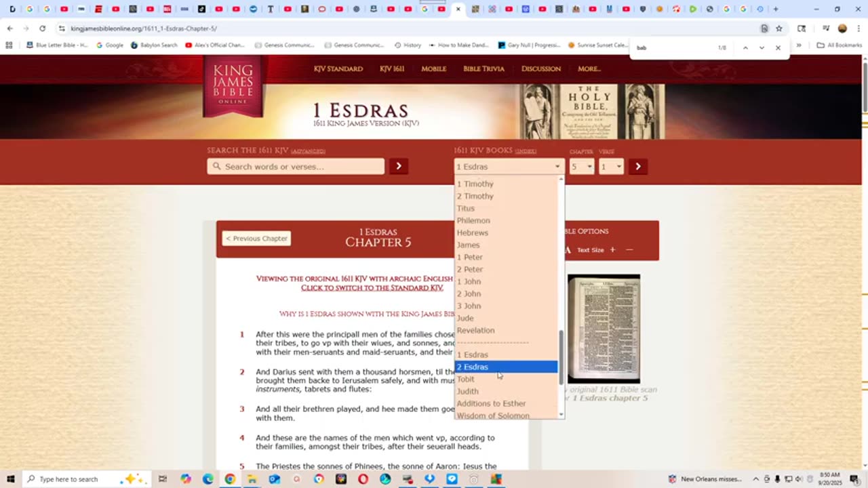Open the Advanced search link
The image size is (868, 488).
tap(309, 151)
